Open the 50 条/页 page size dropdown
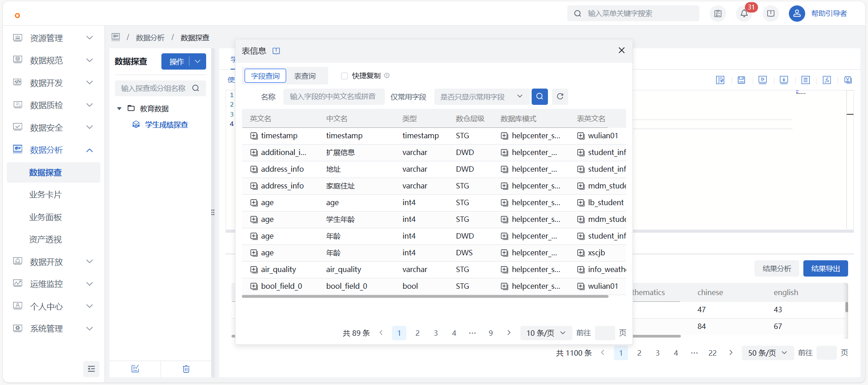The height and width of the screenshot is (385, 868). (x=768, y=353)
